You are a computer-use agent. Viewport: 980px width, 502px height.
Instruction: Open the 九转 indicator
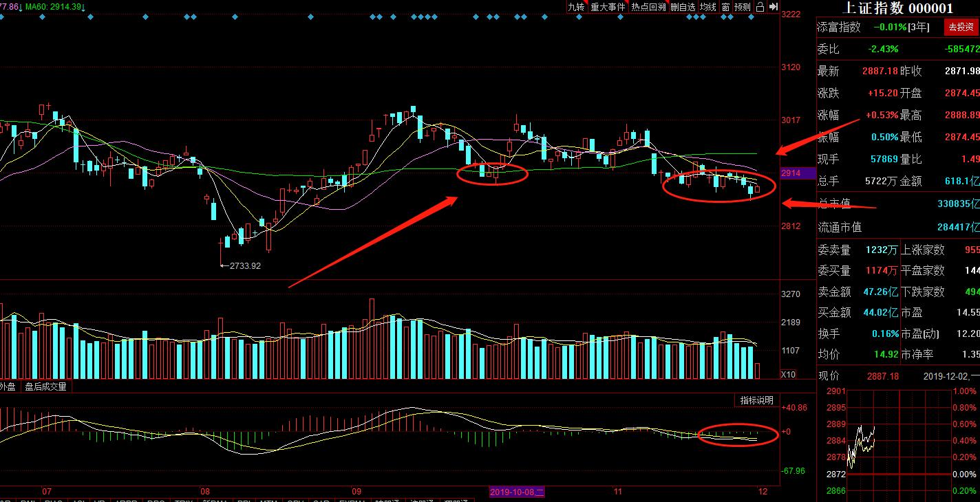[x=576, y=7]
